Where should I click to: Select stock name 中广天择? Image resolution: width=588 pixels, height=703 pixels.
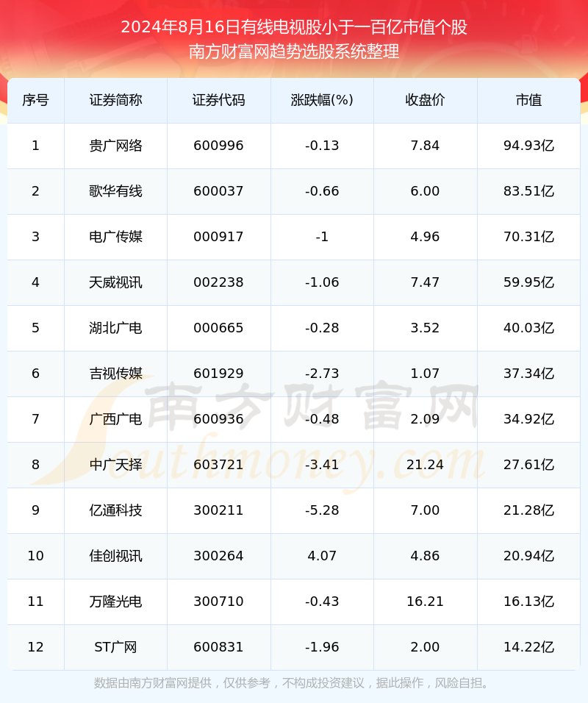coord(115,465)
